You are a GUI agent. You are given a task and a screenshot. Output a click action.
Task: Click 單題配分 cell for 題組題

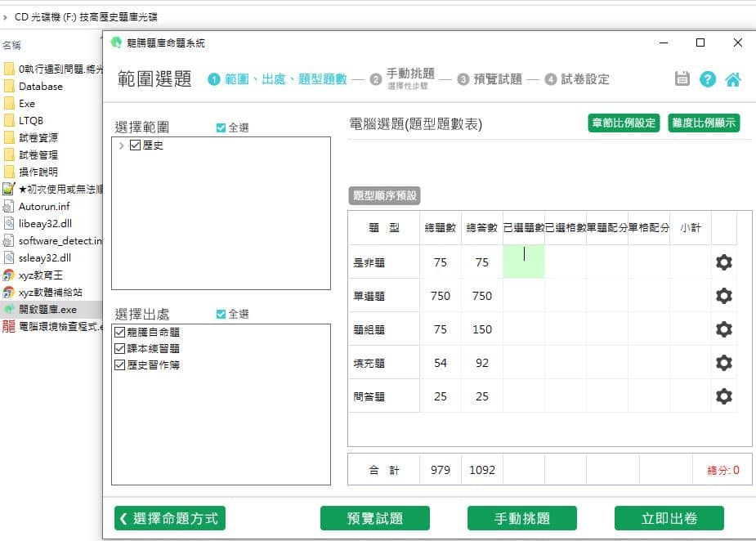point(607,329)
